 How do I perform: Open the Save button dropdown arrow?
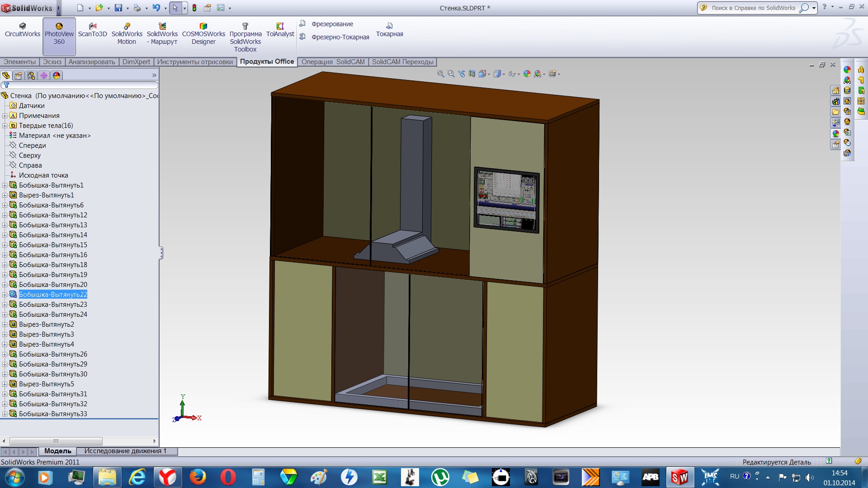pyautogui.click(x=127, y=8)
